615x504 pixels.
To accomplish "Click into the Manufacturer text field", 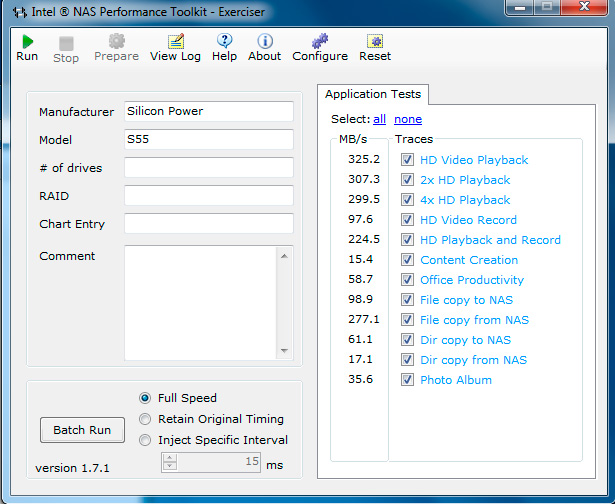I will [x=208, y=112].
